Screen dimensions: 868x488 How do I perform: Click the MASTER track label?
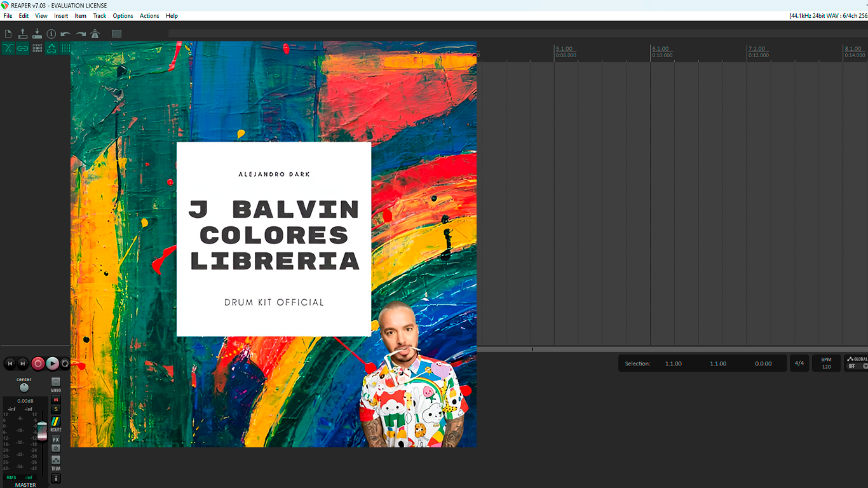[25, 485]
